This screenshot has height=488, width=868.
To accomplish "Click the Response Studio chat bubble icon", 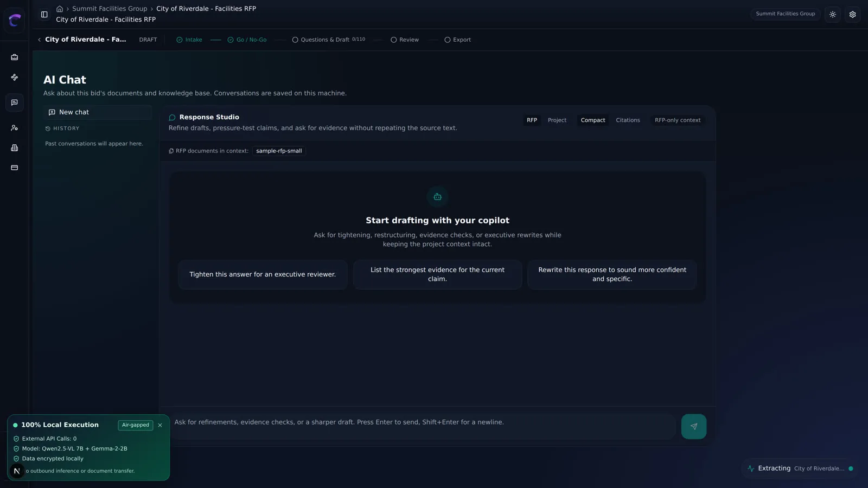I will click(x=172, y=118).
